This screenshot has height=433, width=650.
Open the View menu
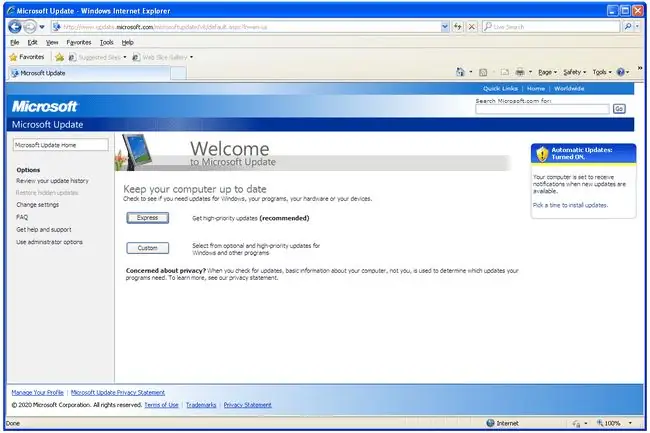point(52,42)
